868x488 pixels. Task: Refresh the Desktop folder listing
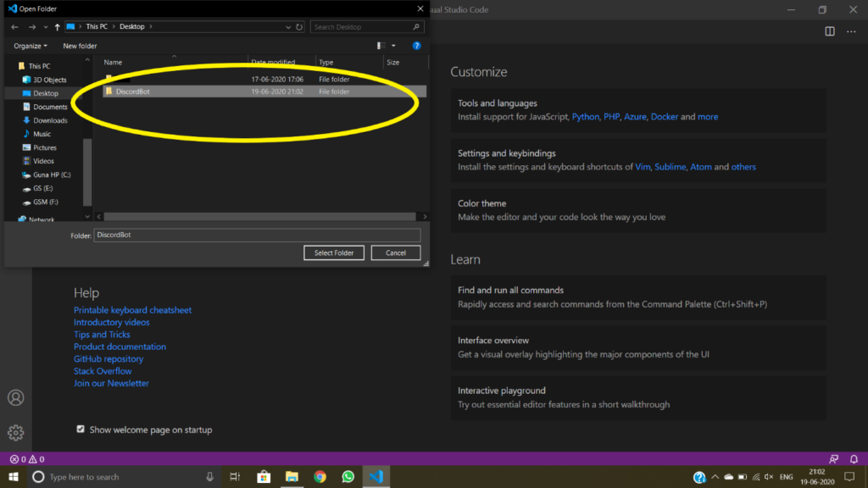coord(299,26)
